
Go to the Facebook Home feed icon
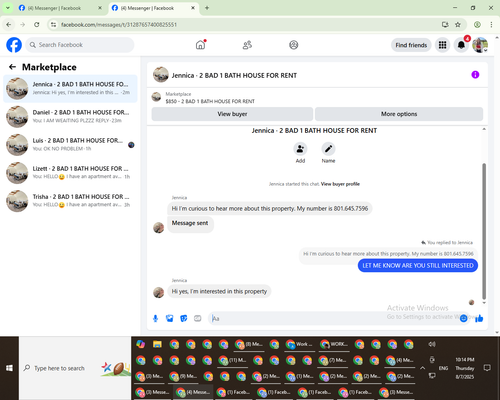[x=200, y=45]
